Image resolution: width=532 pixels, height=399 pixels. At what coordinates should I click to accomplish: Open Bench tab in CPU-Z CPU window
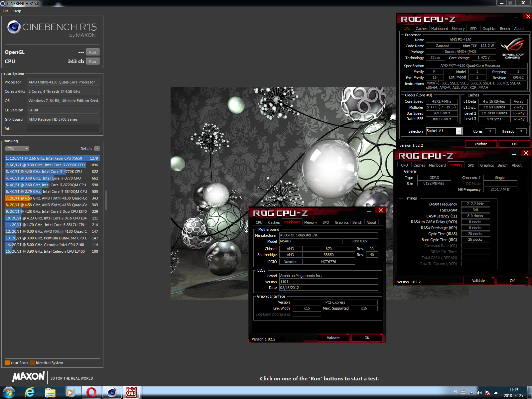pos(505,29)
